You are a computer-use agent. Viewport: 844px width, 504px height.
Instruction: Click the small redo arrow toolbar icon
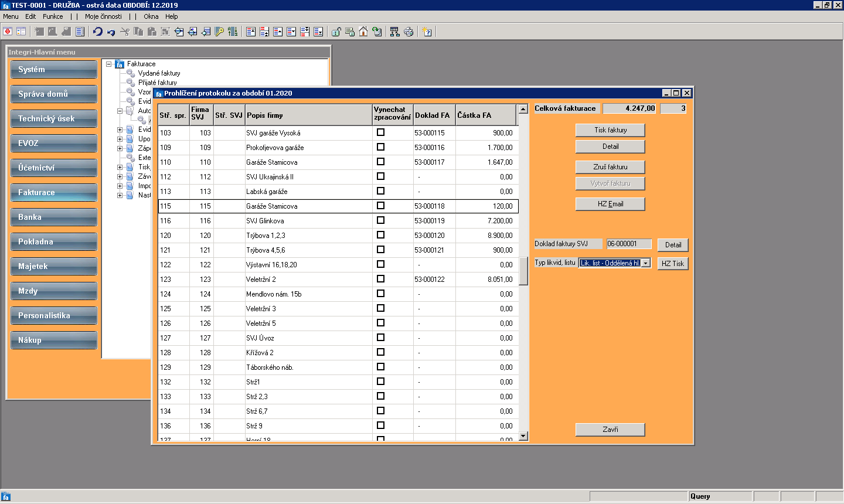pos(111,32)
